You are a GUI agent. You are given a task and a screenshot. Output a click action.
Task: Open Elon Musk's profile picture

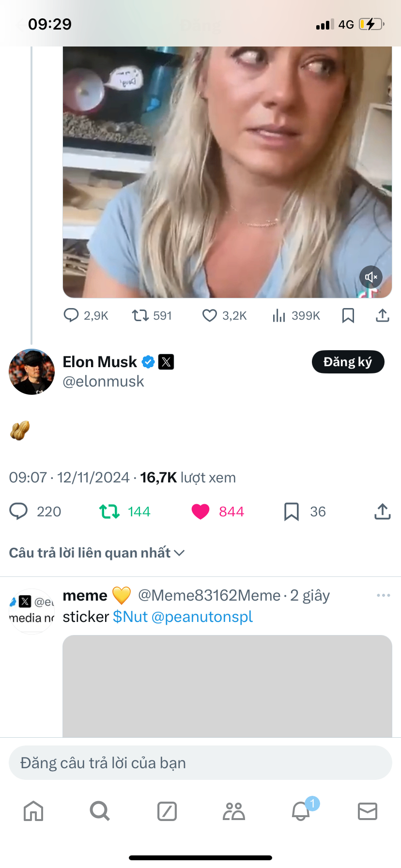[x=32, y=372]
